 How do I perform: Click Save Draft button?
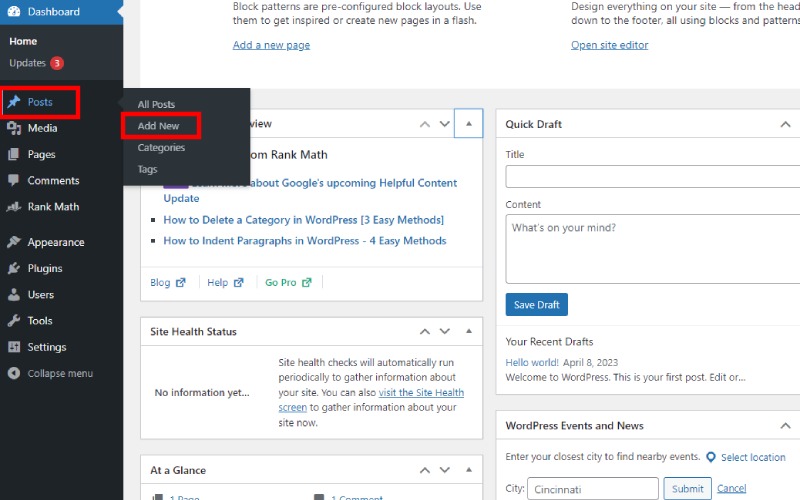[x=536, y=305]
